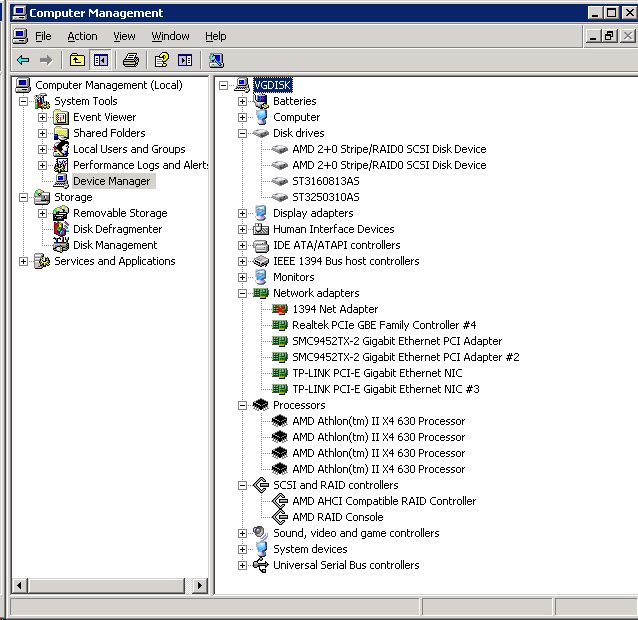Click the disabled 1394 Net Adapter icon
Screen dimensions: 638x620
point(280,310)
